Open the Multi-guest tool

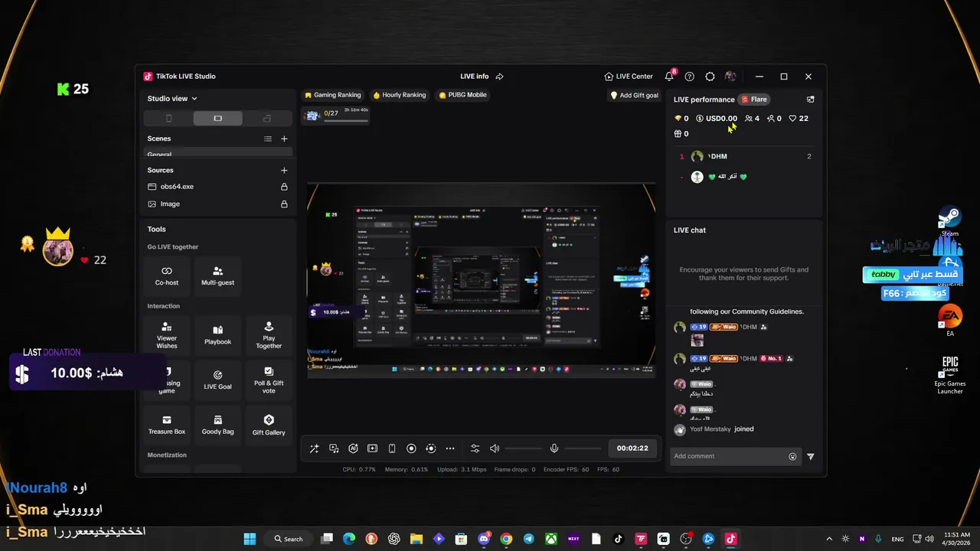click(217, 275)
